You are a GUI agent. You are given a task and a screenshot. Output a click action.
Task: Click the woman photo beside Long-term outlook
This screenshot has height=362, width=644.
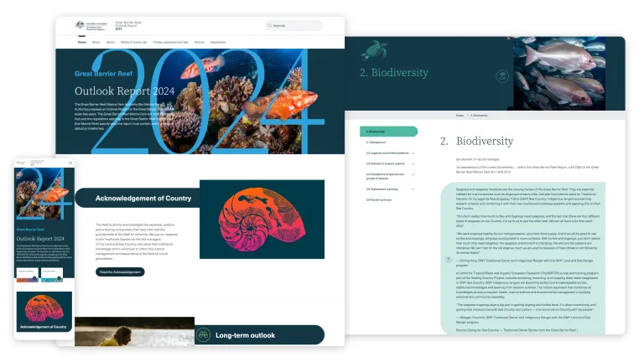point(134,331)
